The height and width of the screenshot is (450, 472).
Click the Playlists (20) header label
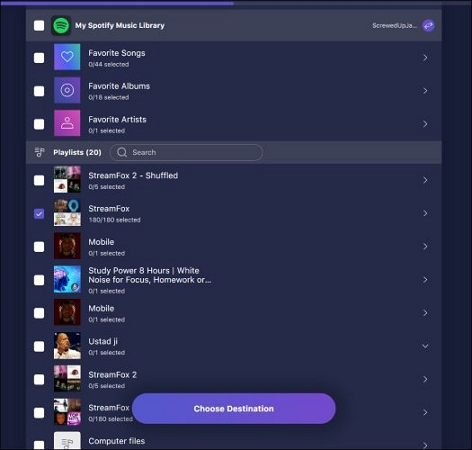pos(77,152)
